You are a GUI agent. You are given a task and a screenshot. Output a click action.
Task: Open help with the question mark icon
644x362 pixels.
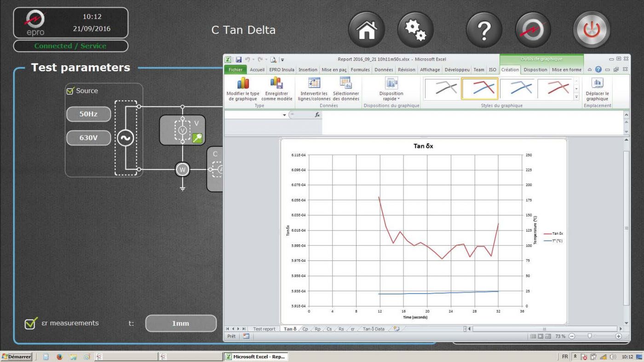pyautogui.click(x=484, y=30)
